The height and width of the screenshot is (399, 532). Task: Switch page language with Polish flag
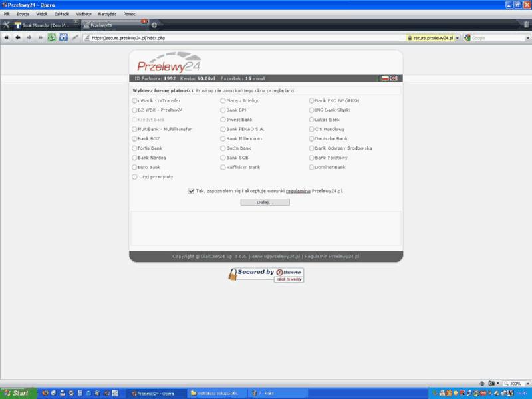(x=384, y=78)
